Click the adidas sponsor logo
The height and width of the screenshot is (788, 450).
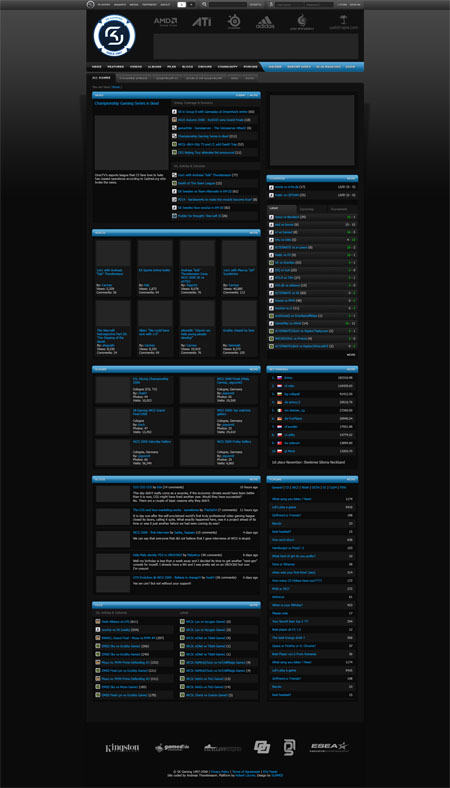point(265,23)
